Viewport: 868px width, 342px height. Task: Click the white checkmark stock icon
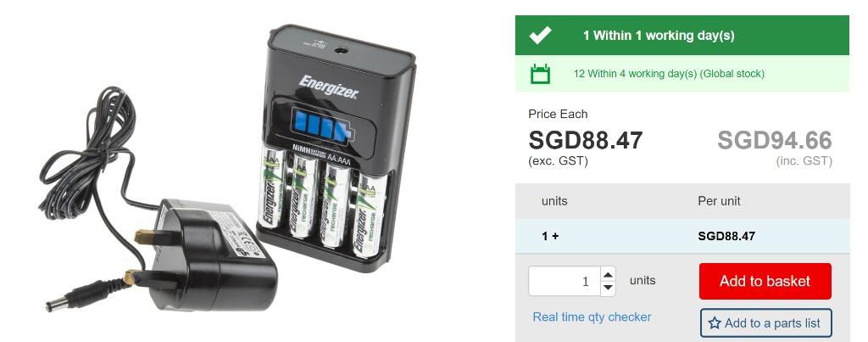point(540,35)
